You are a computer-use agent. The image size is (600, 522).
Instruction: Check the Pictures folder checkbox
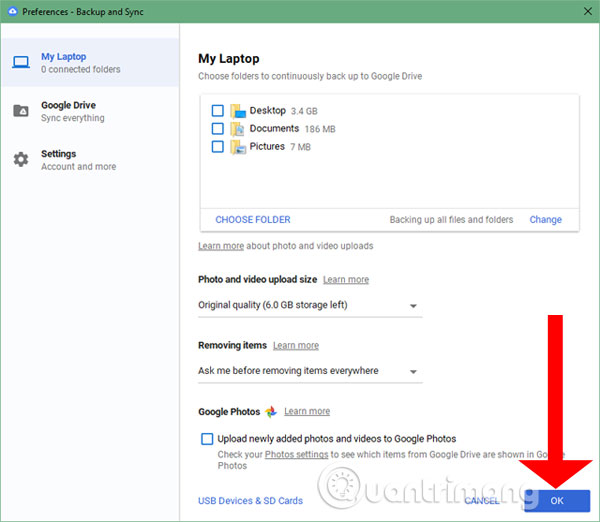pos(218,147)
